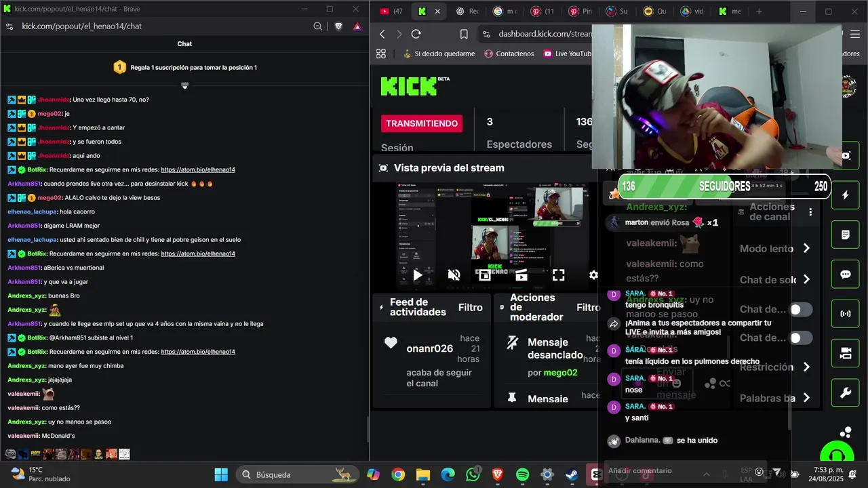Open WhatsApp from the taskbar

pyautogui.click(x=473, y=474)
